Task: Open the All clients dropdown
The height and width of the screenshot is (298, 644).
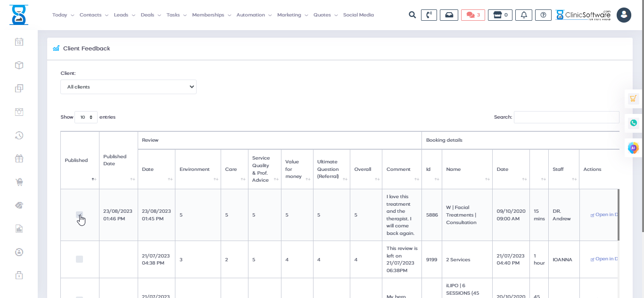Action: (x=128, y=87)
